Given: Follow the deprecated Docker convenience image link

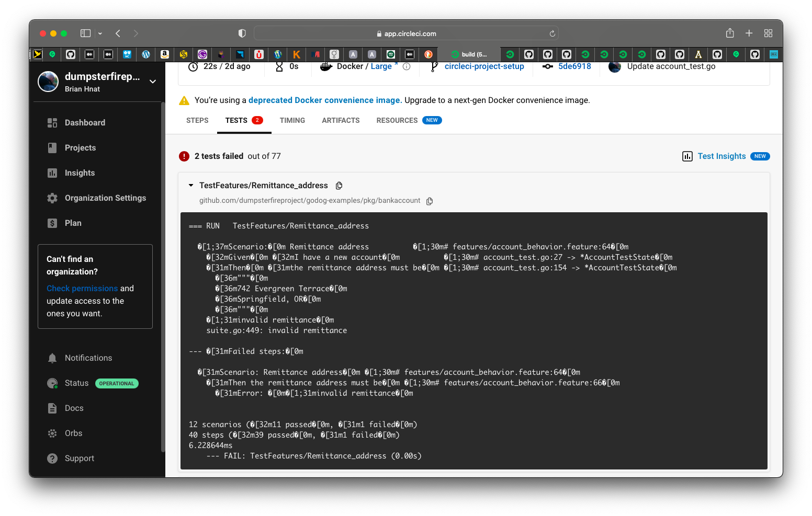Looking at the screenshot, I should click(x=325, y=100).
